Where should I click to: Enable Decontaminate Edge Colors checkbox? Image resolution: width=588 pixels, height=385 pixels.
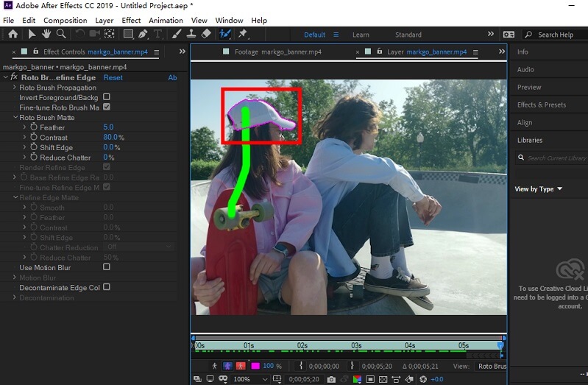[107, 286]
